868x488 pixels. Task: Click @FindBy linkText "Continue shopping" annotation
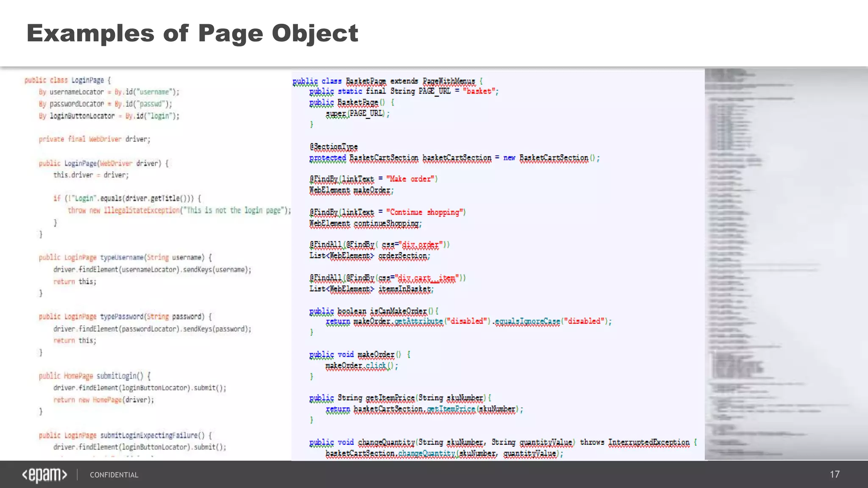pyautogui.click(x=387, y=212)
